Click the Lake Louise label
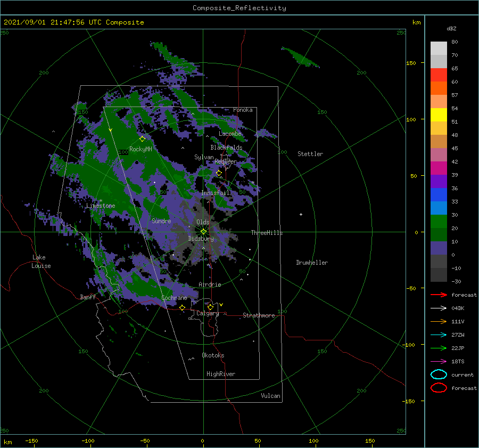This screenshot has width=479, height=448. [x=41, y=262]
